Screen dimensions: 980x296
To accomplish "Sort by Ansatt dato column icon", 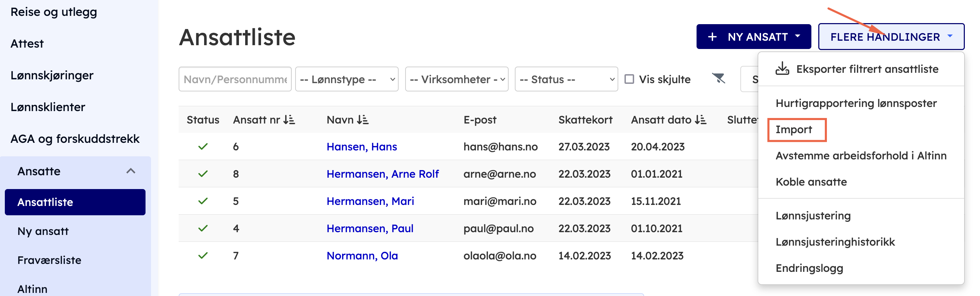I will pos(700,120).
